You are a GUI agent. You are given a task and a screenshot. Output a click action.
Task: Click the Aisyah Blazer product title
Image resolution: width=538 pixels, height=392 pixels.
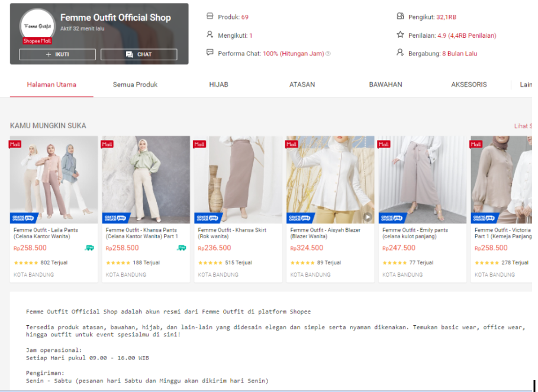click(x=326, y=233)
